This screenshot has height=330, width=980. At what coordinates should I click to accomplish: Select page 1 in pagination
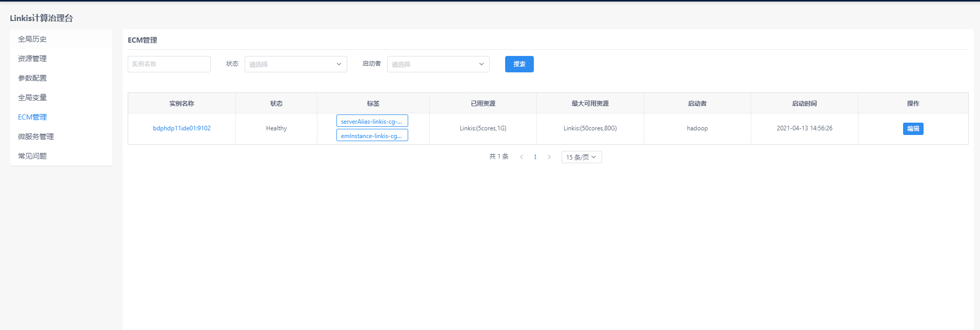(535, 157)
